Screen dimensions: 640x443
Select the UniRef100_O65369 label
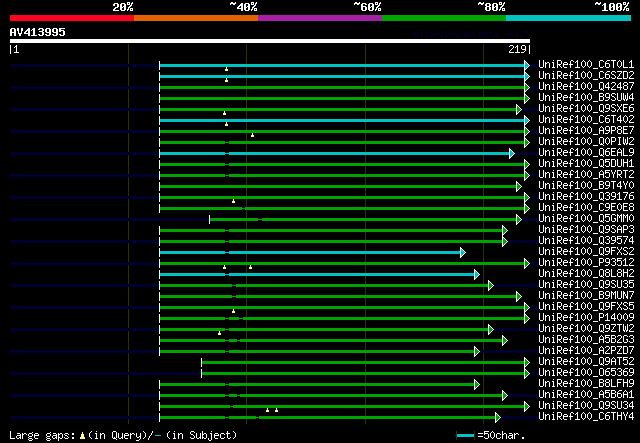(586, 373)
